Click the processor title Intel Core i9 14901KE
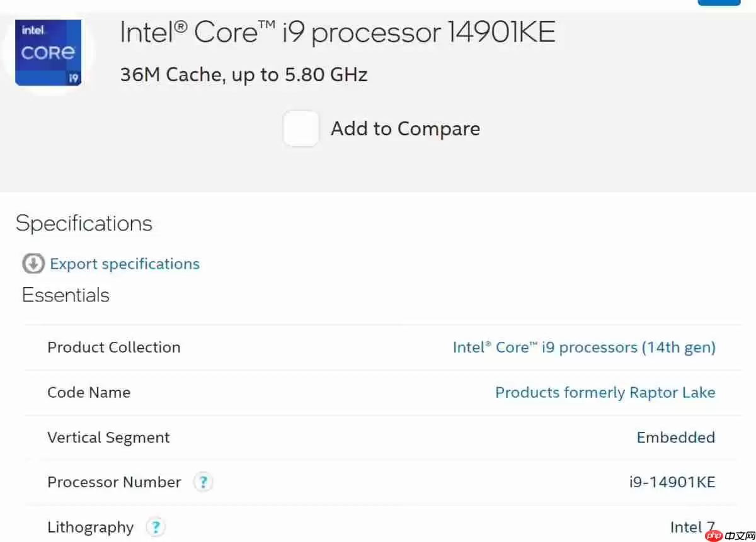 click(x=338, y=32)
